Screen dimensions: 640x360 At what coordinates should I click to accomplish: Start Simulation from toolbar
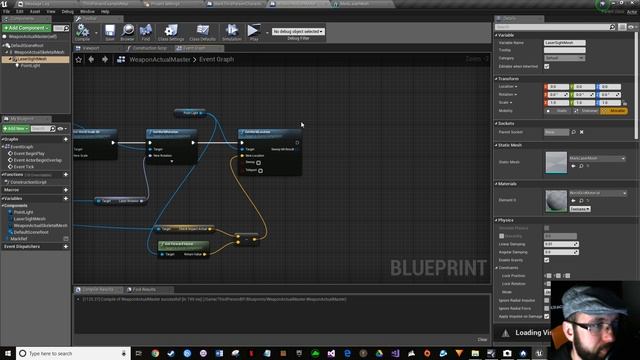click(x=232, y=32)
